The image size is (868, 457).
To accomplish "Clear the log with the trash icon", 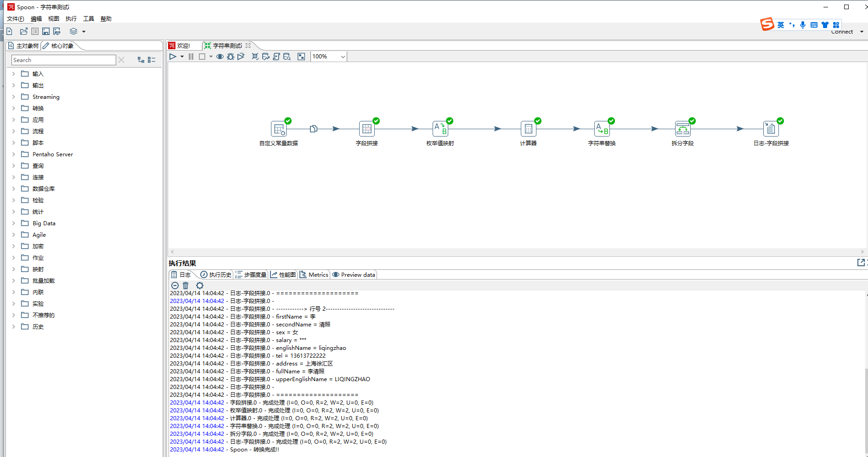I will (186, 286).
